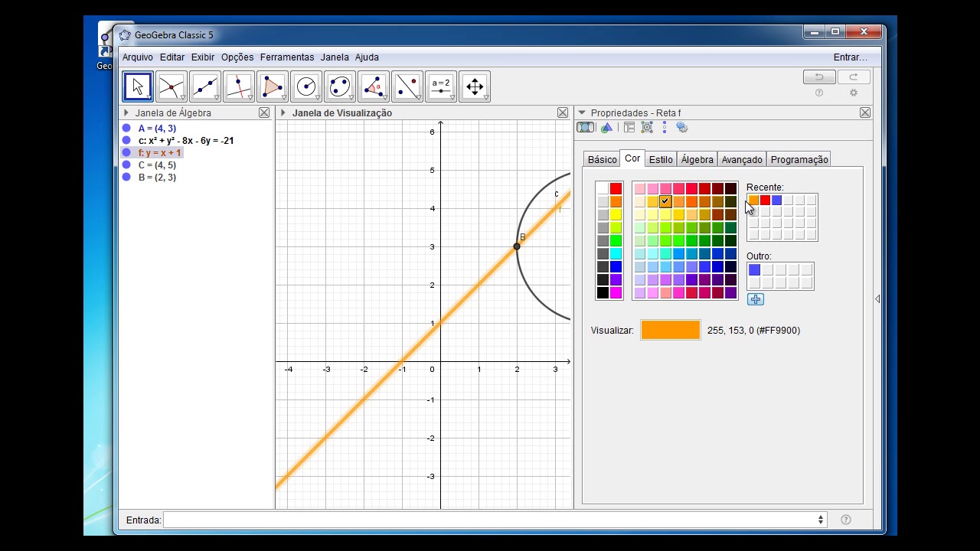The image size is (980, 551).
Task: Open Defaults properties icon
Action: tap(647, 128)
